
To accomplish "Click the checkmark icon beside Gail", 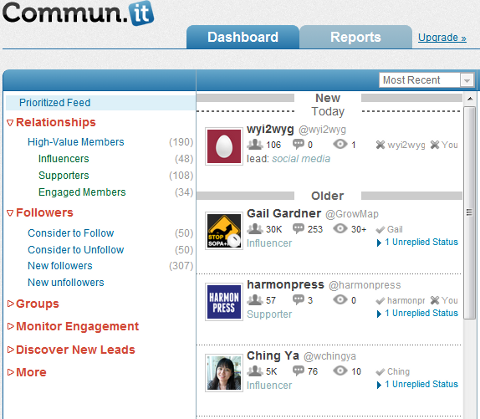I will pos(380,230).
